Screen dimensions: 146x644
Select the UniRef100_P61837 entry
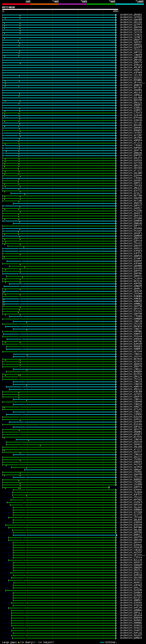pos(131,635)
